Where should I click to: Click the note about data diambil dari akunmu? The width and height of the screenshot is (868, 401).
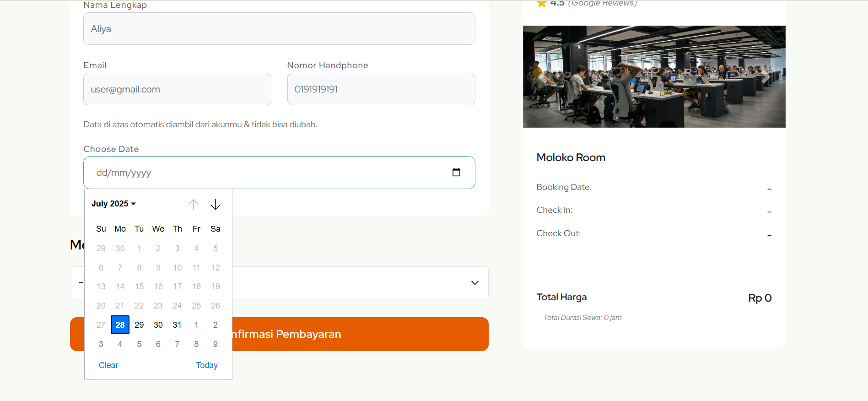(x=200, y=125)
